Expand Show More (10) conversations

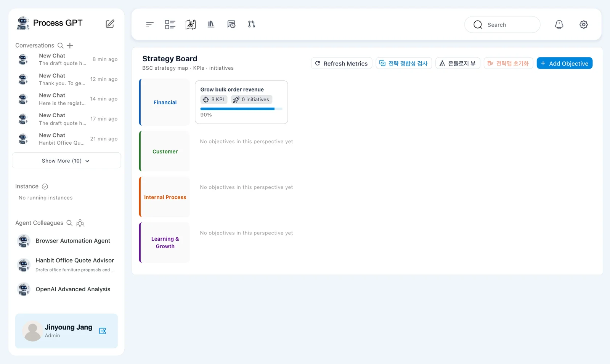[66, 161]
